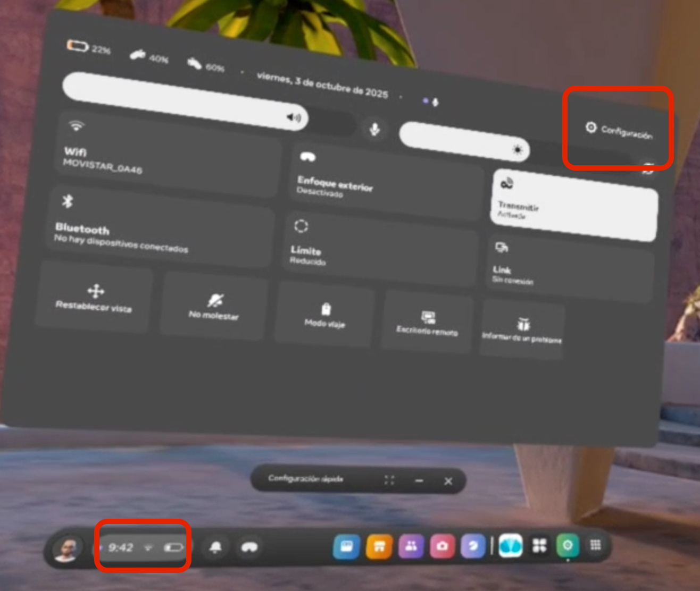The height and width of the screenshot is (591, 700).
Task: Turn off the Transmitir casting tile
Action: pos(574,204)
